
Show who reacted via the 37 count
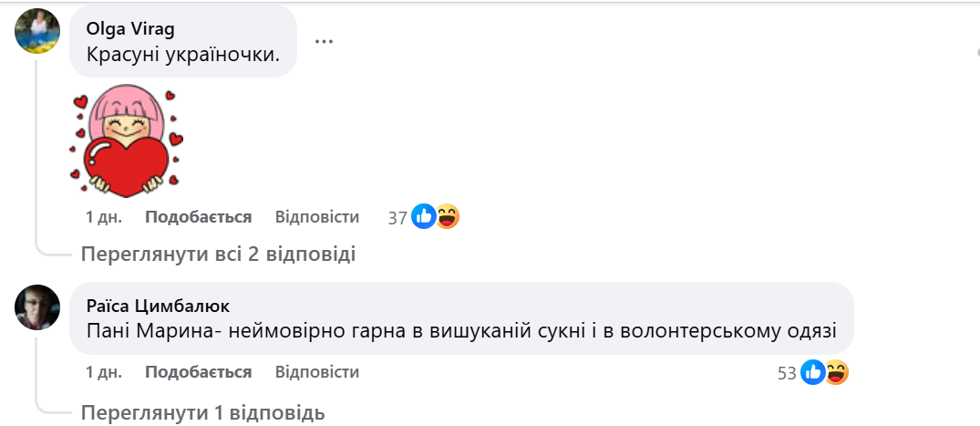pos(397,218)
